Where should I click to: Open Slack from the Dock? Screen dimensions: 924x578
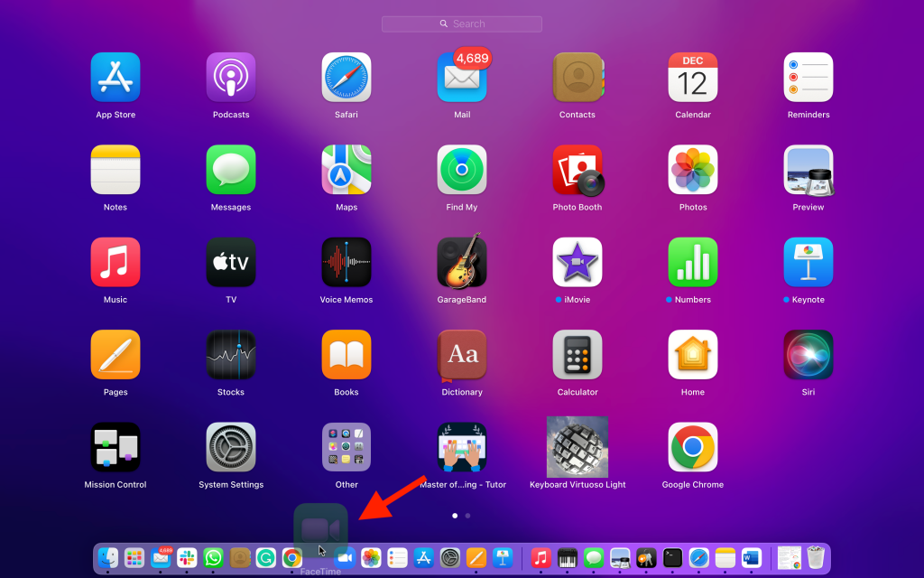187,557
